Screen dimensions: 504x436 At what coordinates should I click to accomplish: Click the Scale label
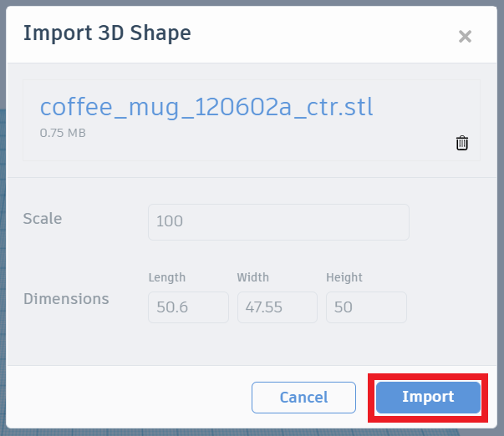pyautogui.click(x=43, y=219)
